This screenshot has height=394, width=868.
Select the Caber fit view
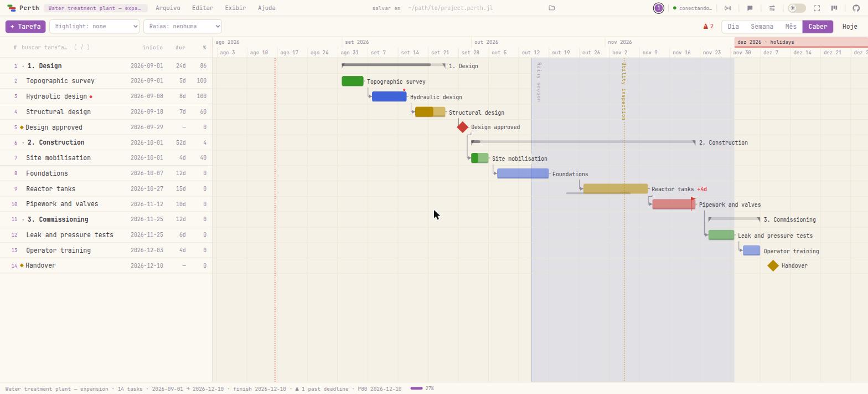(818, 27)
